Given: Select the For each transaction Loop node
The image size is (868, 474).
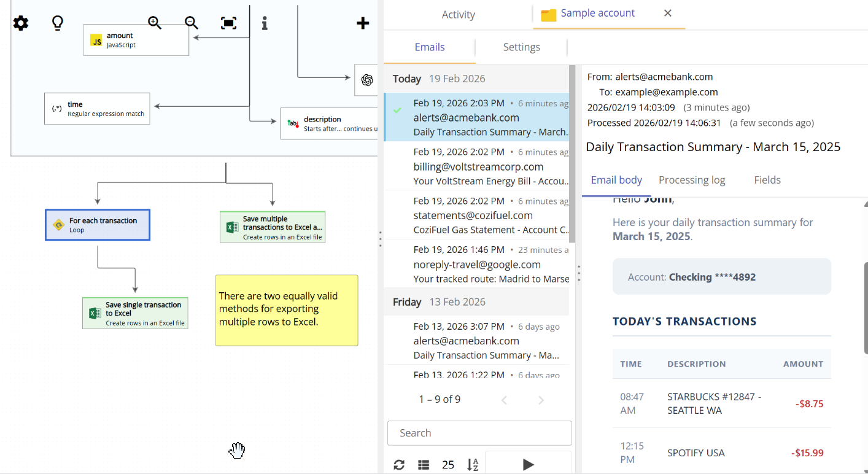Looking at the screenshot, I should pyautogui.click(x=97, y=225).
